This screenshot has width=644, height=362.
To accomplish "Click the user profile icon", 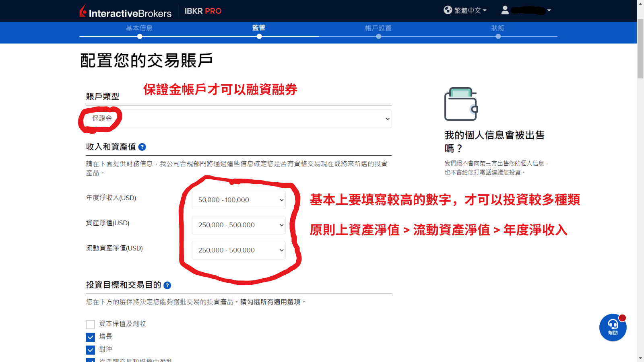I will point(506,10).
